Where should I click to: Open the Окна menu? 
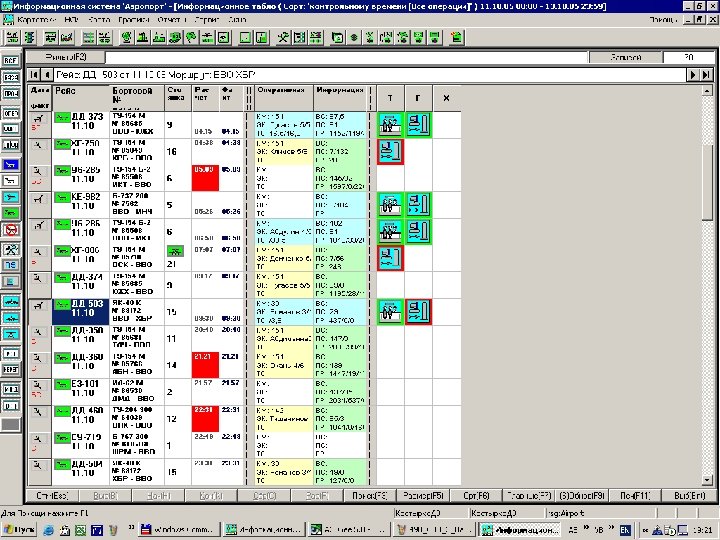coord(237,20)
